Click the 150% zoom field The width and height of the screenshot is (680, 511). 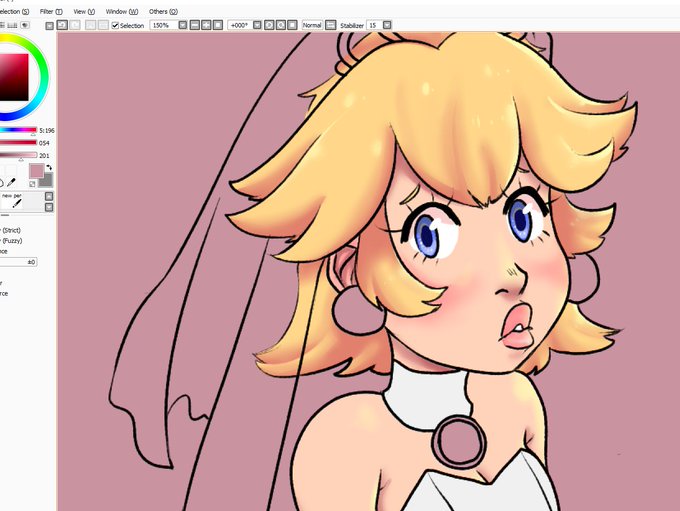pyautogui.click(x=163, y=25)
